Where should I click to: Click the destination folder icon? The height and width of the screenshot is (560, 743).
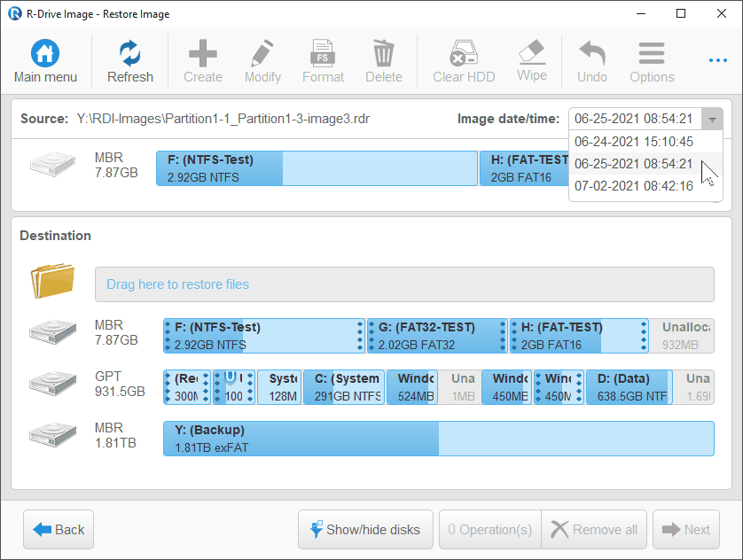click(x=52, y=281)
